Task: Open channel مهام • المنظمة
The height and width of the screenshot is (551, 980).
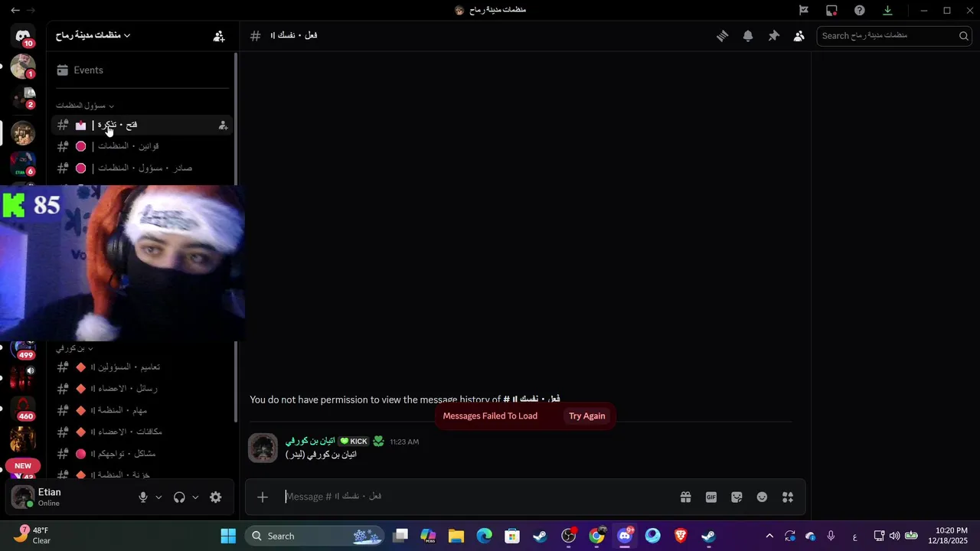Action: click(142, 410)
